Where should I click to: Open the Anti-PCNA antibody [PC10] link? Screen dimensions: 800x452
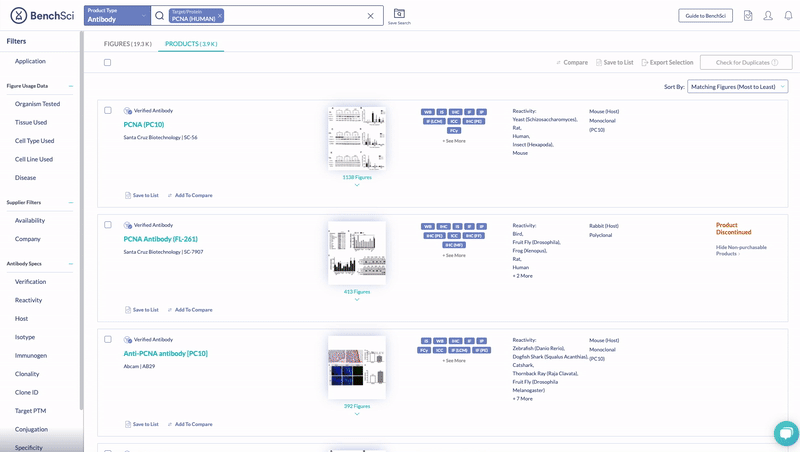[165, 354]
